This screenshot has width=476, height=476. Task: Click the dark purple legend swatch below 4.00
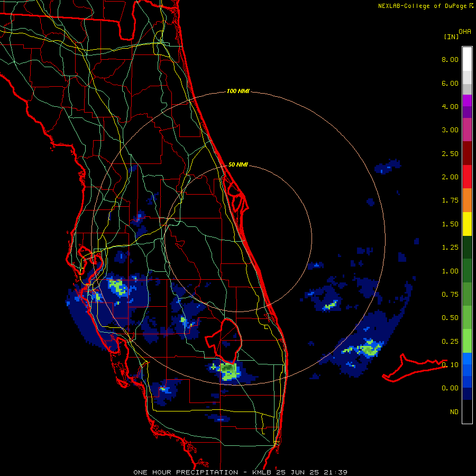467,112
